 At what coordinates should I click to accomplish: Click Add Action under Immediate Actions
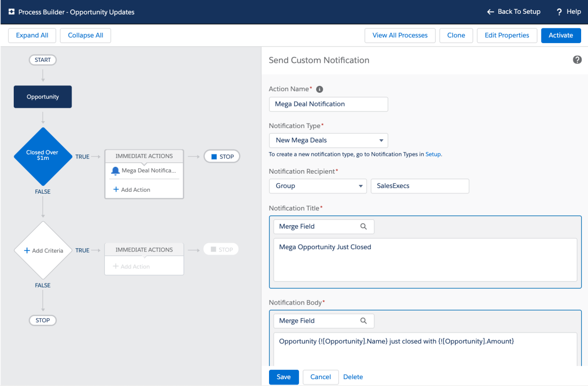click(x=132, y=190)
